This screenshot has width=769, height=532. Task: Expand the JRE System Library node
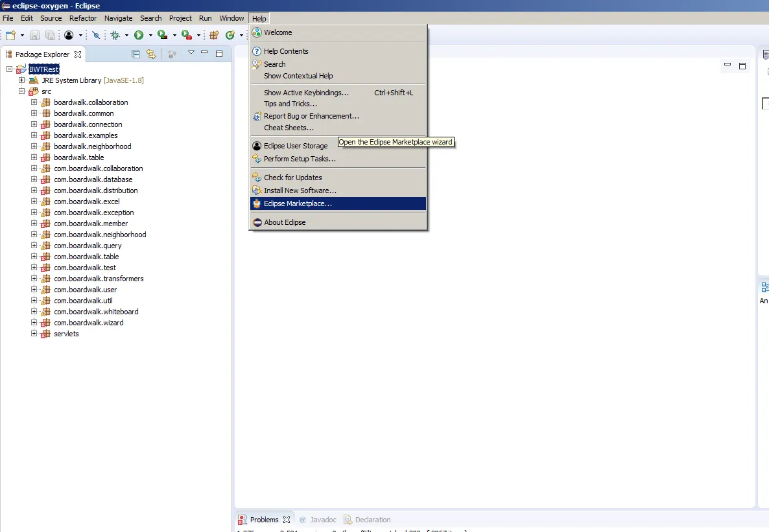21,80
